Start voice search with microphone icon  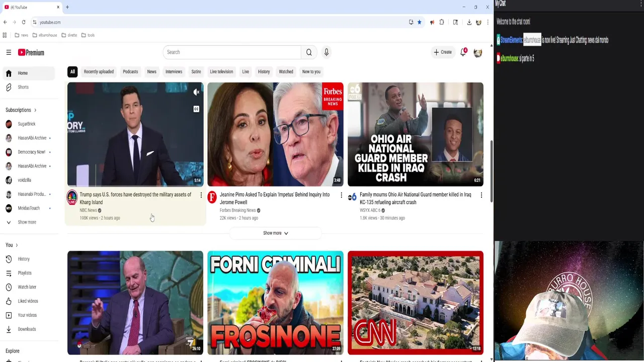[x=326, y=52]
